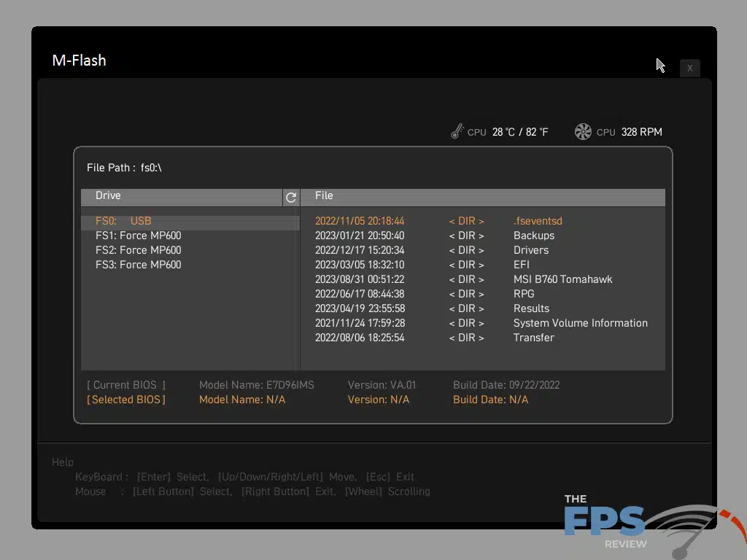Viewport: 747px width, 560px height.
Task: Open the RPG directory
Action: click(x=524, y=294)
